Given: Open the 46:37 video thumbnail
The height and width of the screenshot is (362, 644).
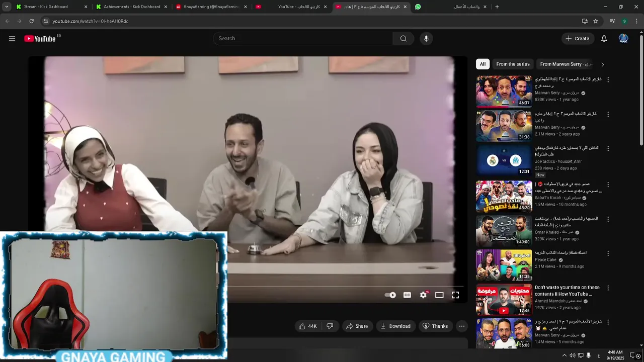Looking at the screenshot, I should 504,92.
